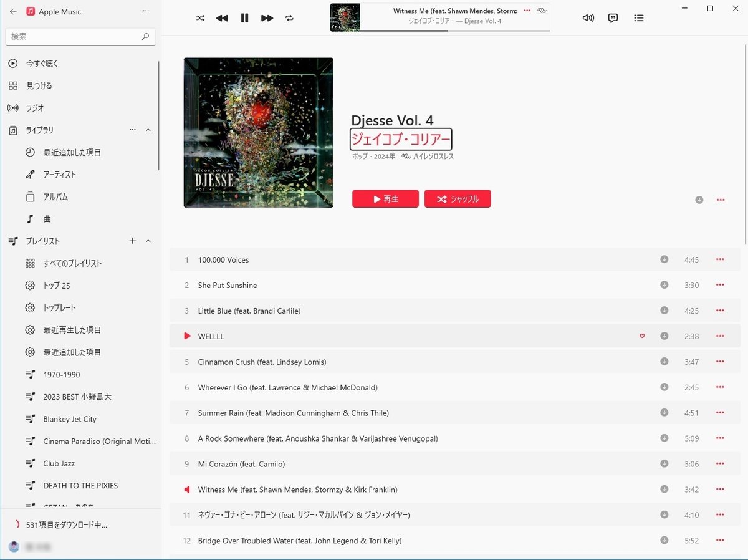Open more options for Little Blue
The width and height of the screenshot is (748, 560).
tap(720, 311)
